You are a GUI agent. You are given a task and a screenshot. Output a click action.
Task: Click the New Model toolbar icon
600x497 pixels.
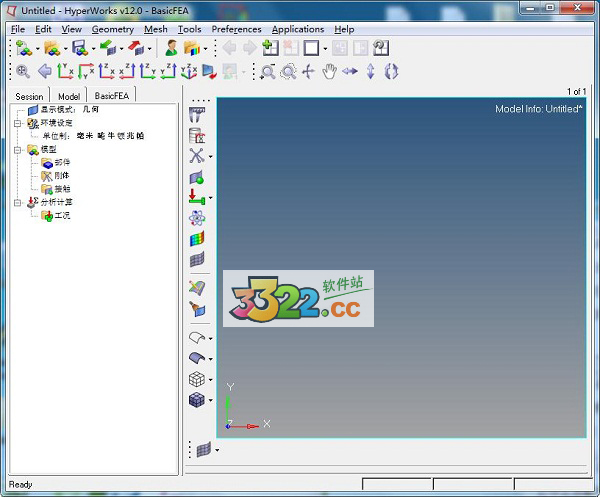point(24,48)
